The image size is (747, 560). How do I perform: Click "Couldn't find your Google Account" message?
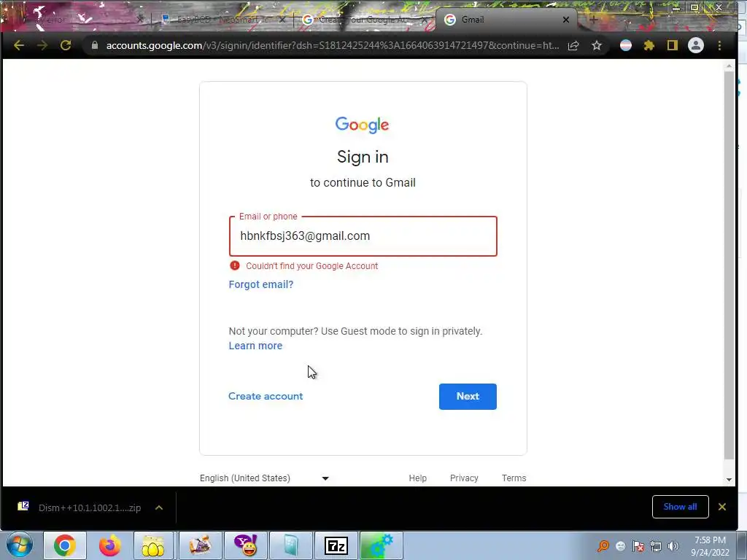pos(312,266)
